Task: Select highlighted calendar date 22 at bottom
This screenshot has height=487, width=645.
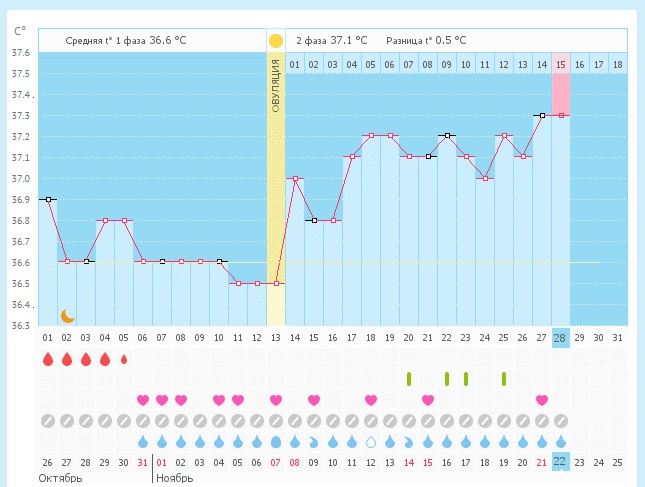Action: (x=561, y=462)
